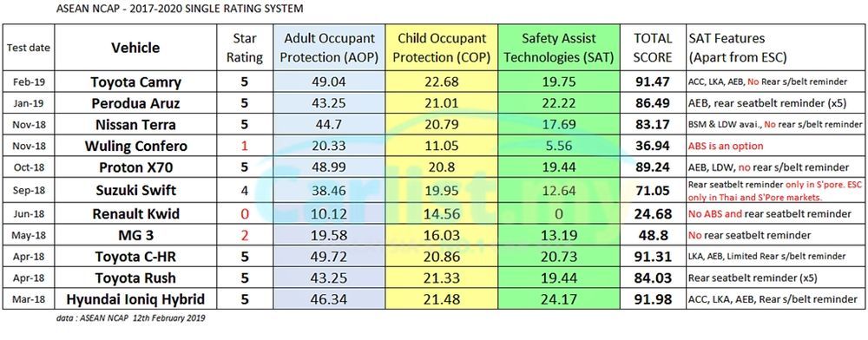The width and height of the screenshot is (868, 340).
Task: Select the Star Rating column header
Action: click(244, 48)
